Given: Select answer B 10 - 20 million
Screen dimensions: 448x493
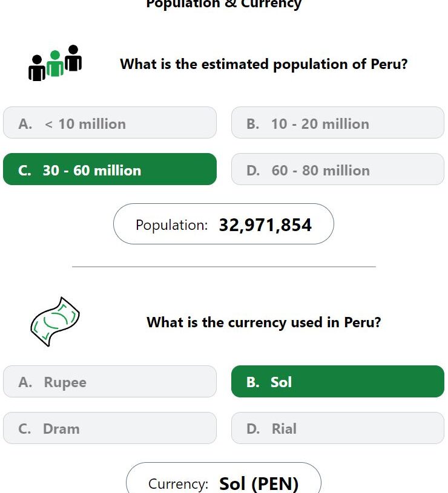Looking at the screenshot, I should 338,123.
